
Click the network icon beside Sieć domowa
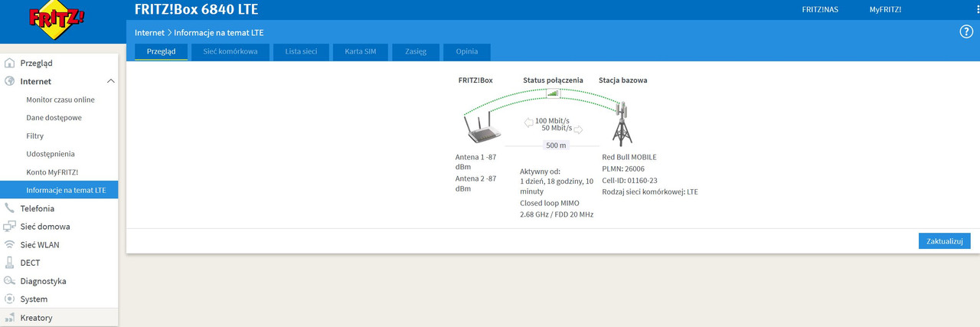[x=9, y=227]
